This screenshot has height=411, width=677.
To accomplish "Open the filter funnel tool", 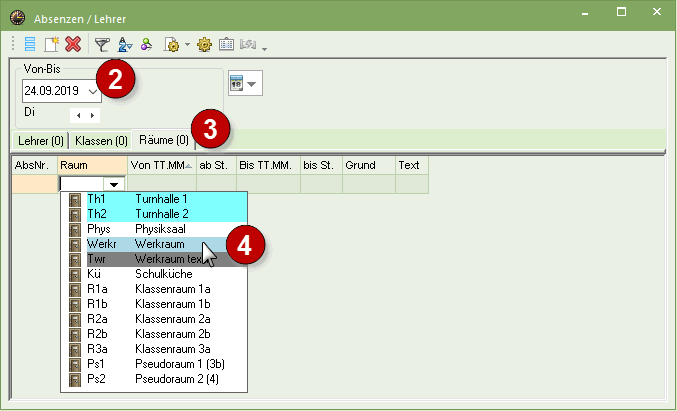I will (x=102, y=44).
